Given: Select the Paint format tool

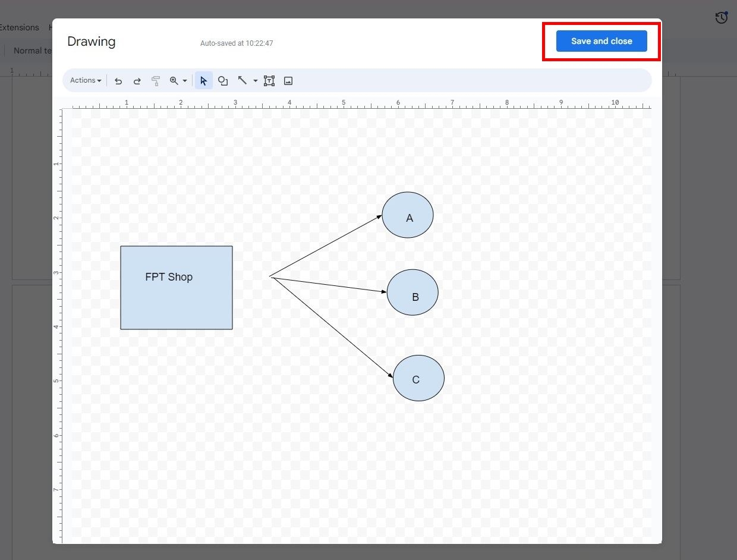Looking at the screenshot, I should tap(156, 80).
